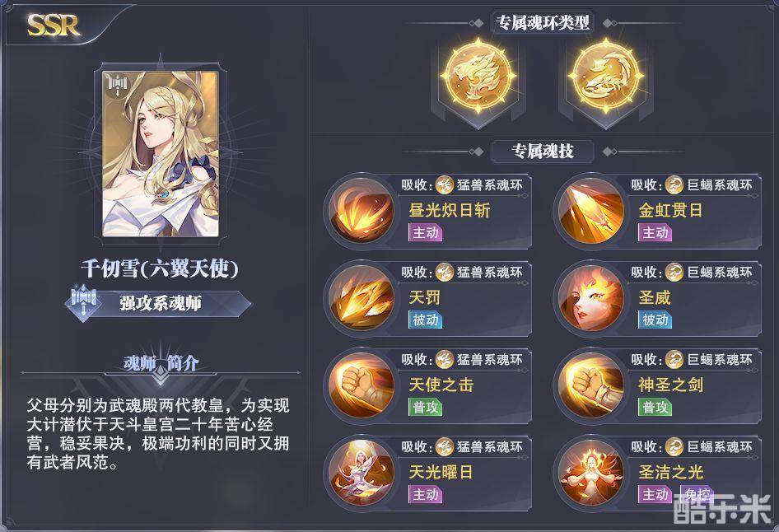
Task: Open the 专属魂环类型 section header
Action: point(542,23)
